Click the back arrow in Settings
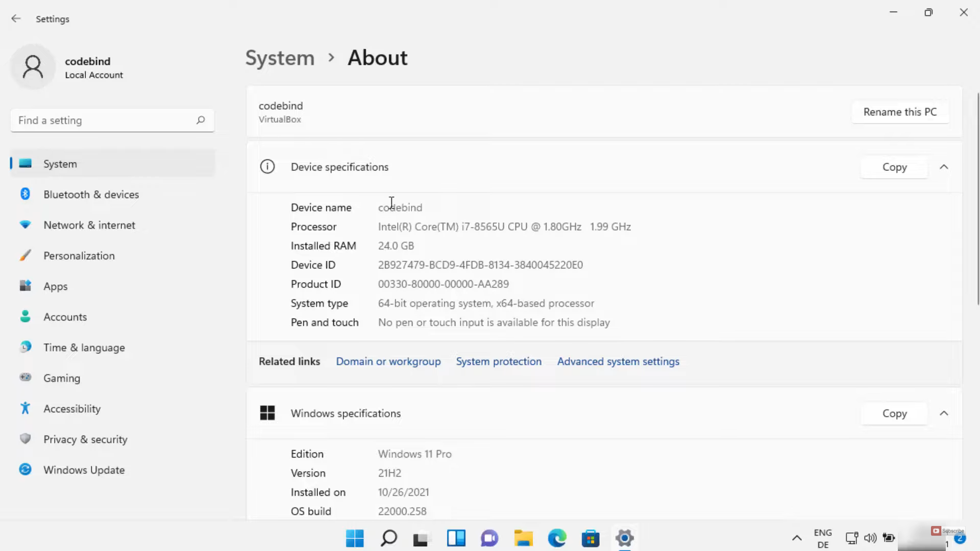 (x=16, y=19)
